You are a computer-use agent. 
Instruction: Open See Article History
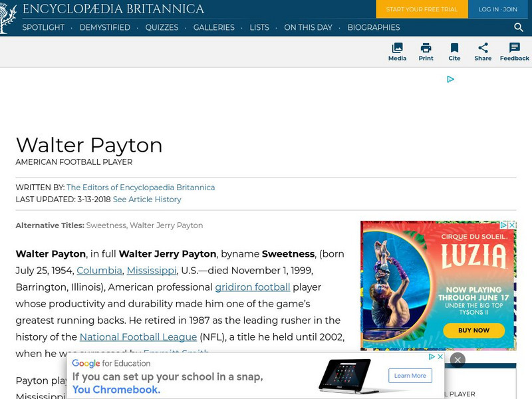(x=148, y=199)
